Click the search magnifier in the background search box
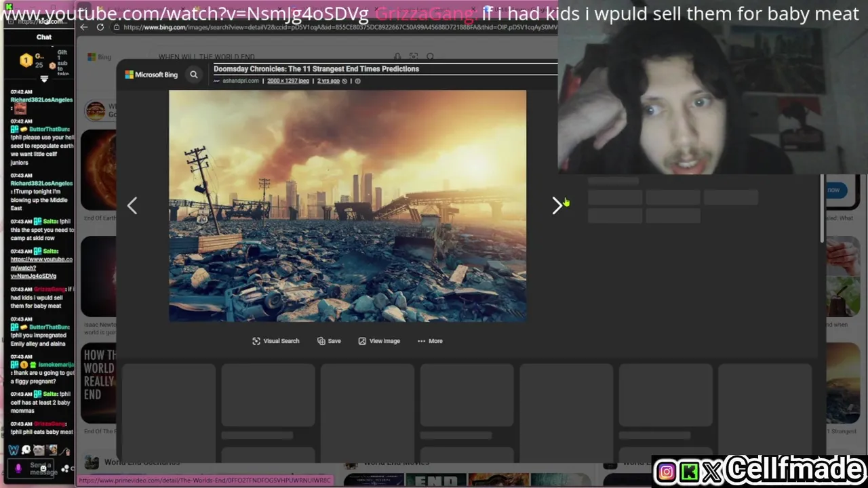 430,57
